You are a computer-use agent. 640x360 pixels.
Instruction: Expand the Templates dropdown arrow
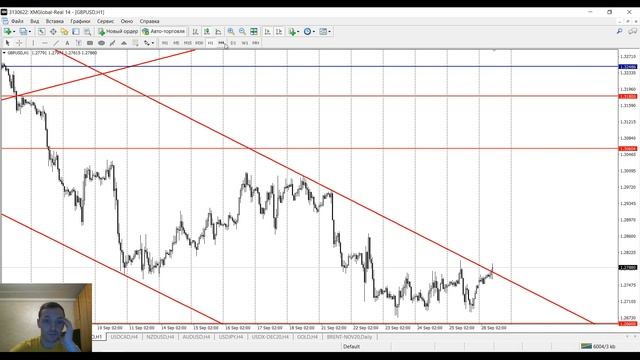click(x=330, y=31)
